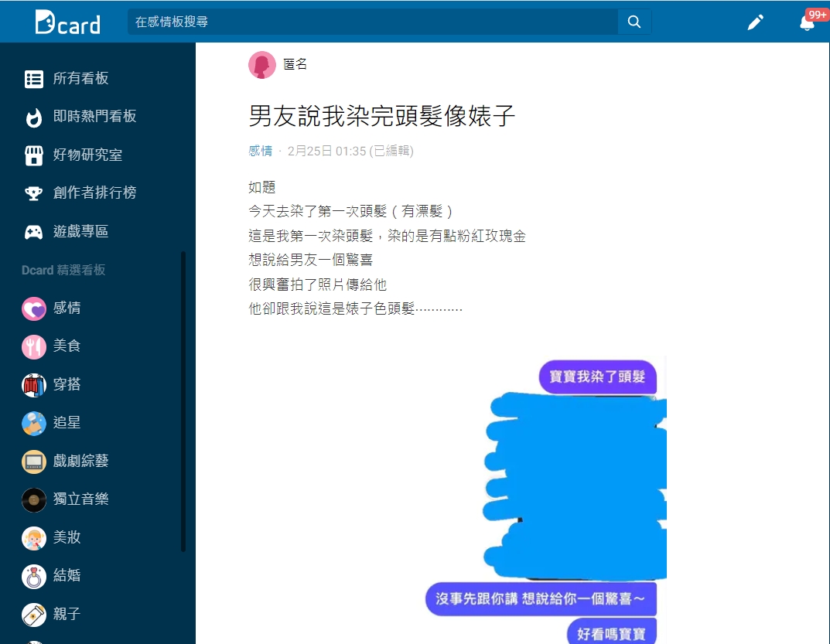Go to the 親子 board label
The image size is (830, 644).
point(67,614)
